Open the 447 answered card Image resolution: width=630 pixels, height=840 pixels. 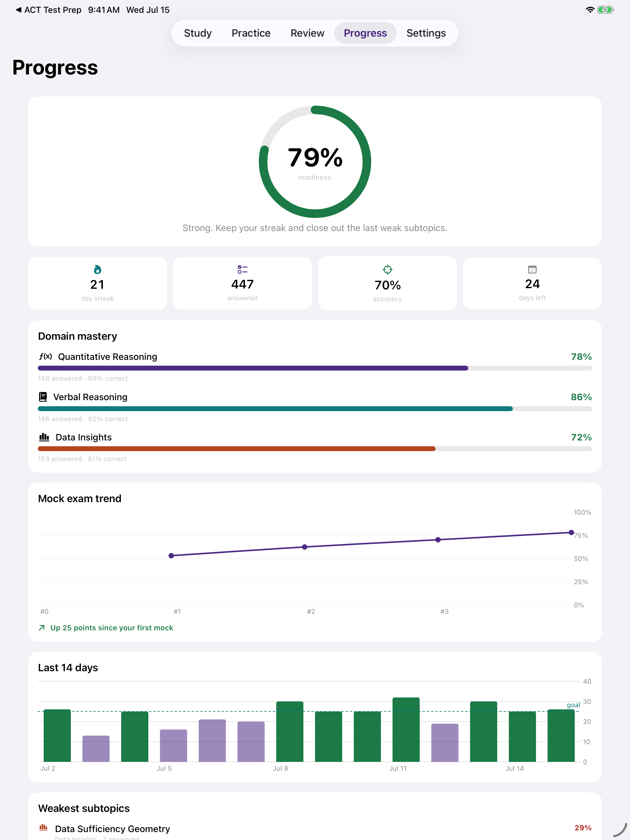(242, 283)
